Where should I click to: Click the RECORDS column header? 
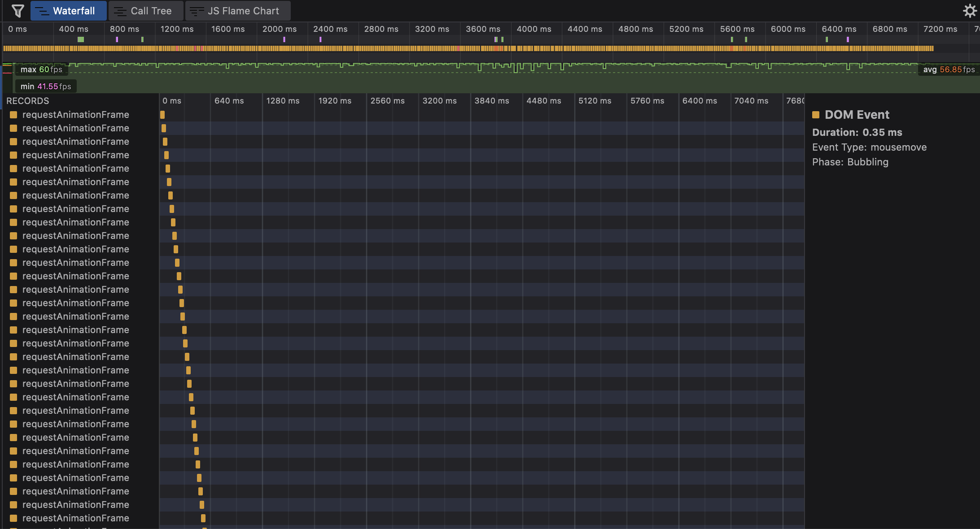pos(28,101)
